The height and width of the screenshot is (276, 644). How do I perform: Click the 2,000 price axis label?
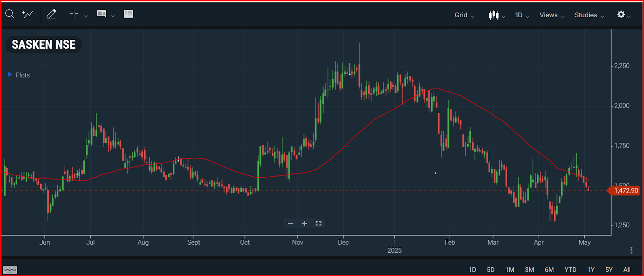[x=622, y=106]
